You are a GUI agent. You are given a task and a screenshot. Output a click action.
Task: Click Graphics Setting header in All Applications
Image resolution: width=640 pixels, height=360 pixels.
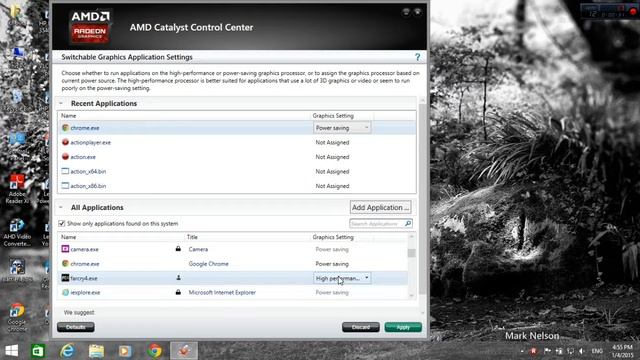[333, 237]
